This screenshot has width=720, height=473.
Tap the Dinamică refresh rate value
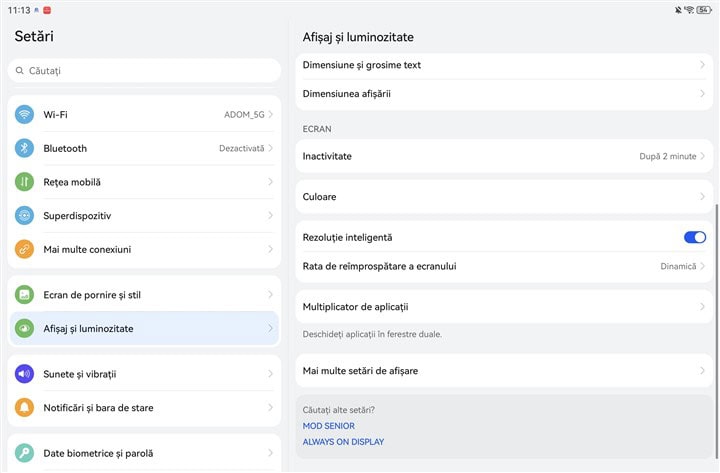678,266
